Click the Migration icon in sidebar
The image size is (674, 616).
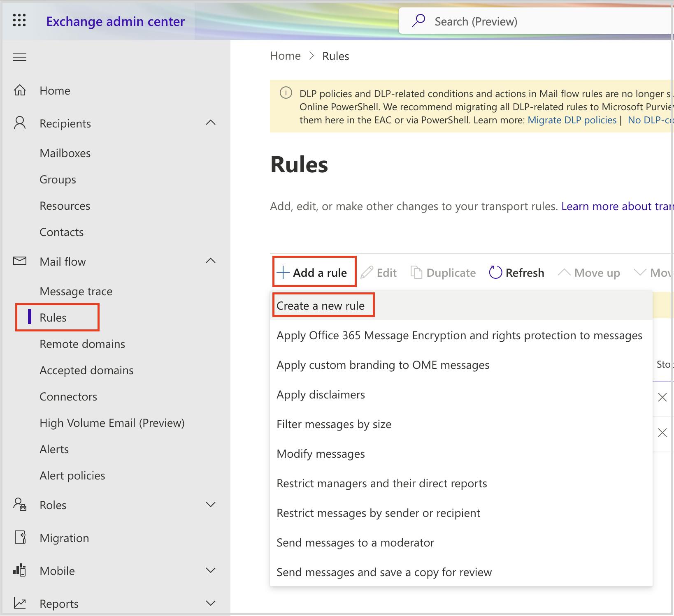(x=20, y=537)
